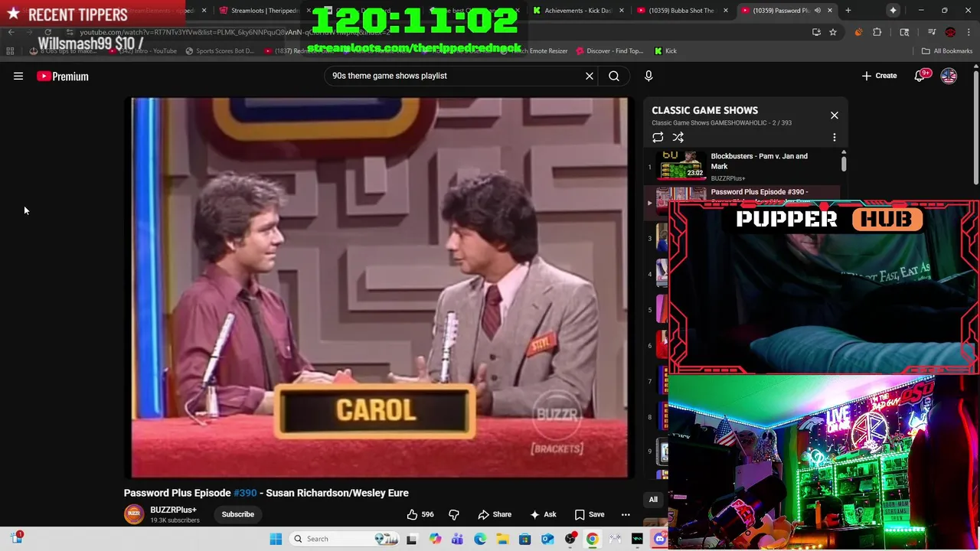The width and height of the screenshot is (980, 551).
Task: Open the YouTube guide hamburger menu
Action: click(x=18, y=76)
